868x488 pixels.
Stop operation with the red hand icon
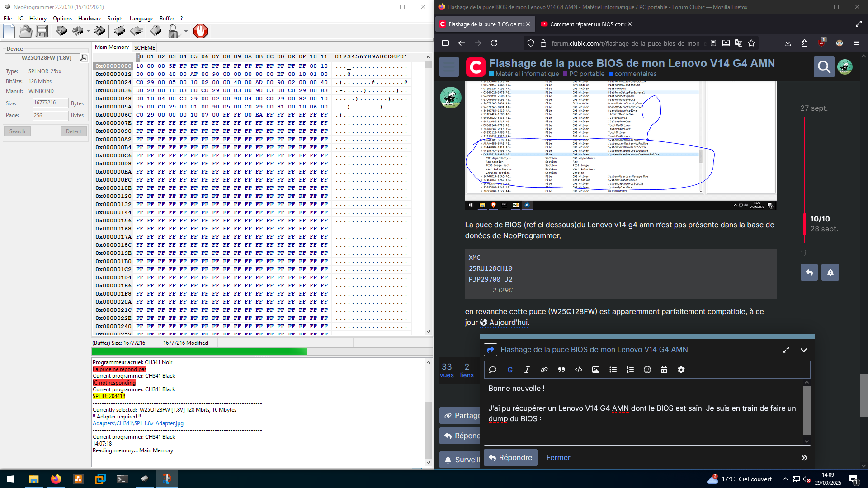200,31
